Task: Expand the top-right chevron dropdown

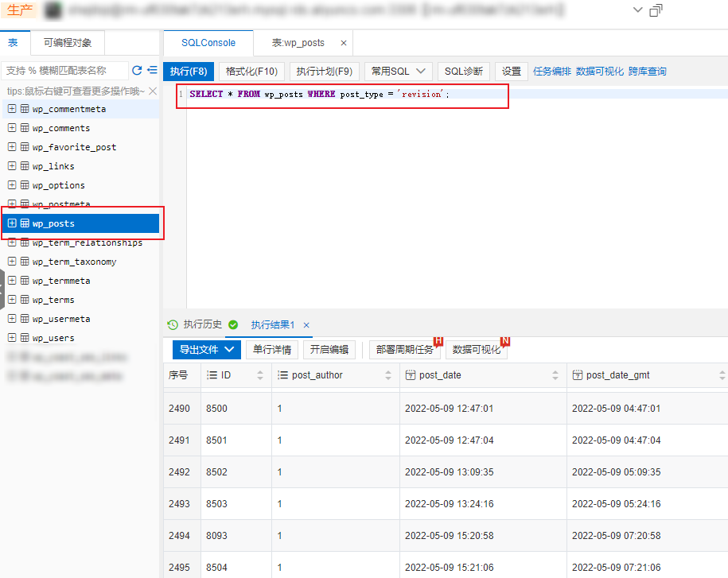Action: (x=637, y=10)
